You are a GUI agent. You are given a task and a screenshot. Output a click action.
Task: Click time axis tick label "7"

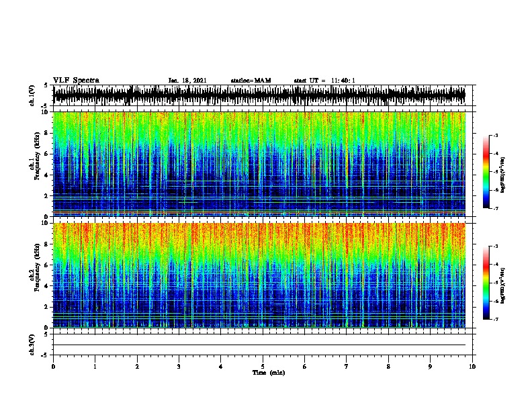pos(347,367)
